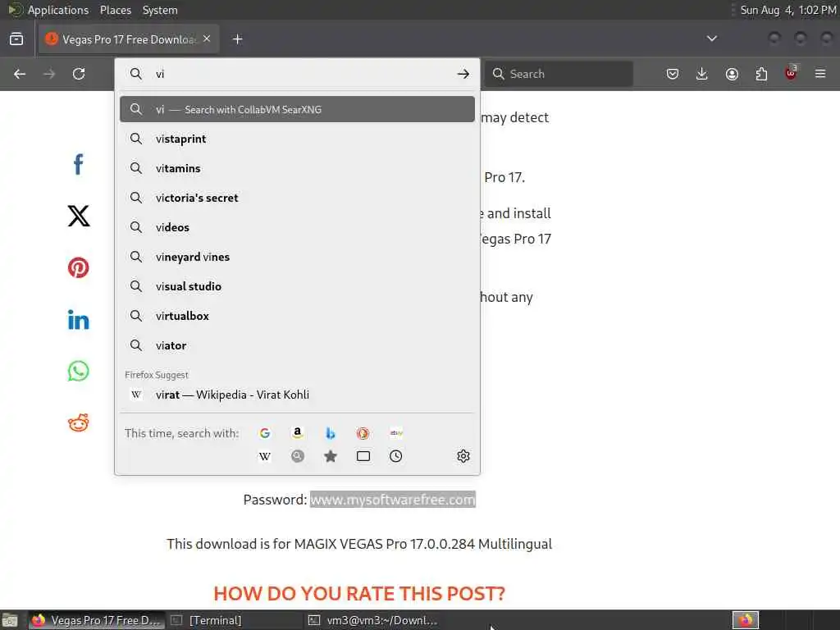Open the Applications menu

pos(58,10)
